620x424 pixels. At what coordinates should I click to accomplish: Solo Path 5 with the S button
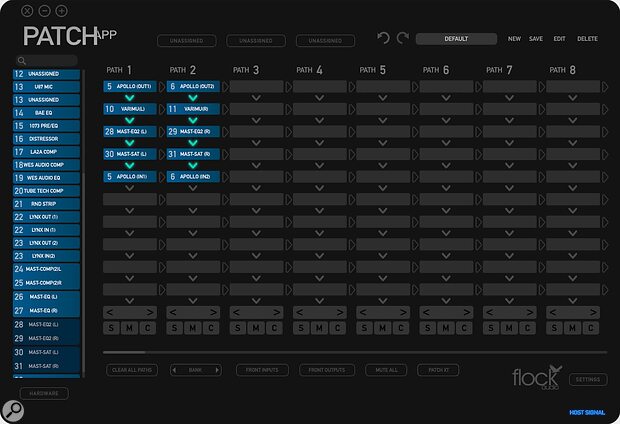[x=364, y=328]
